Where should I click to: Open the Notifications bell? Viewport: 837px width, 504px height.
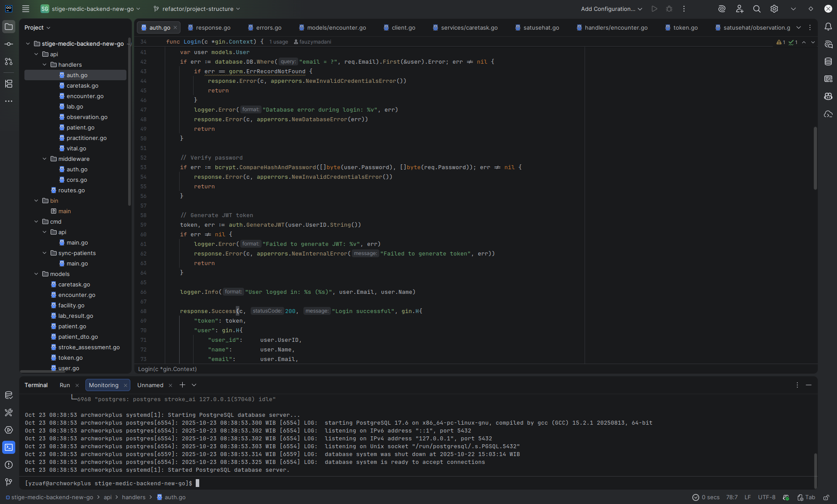(x=828, y=27)
